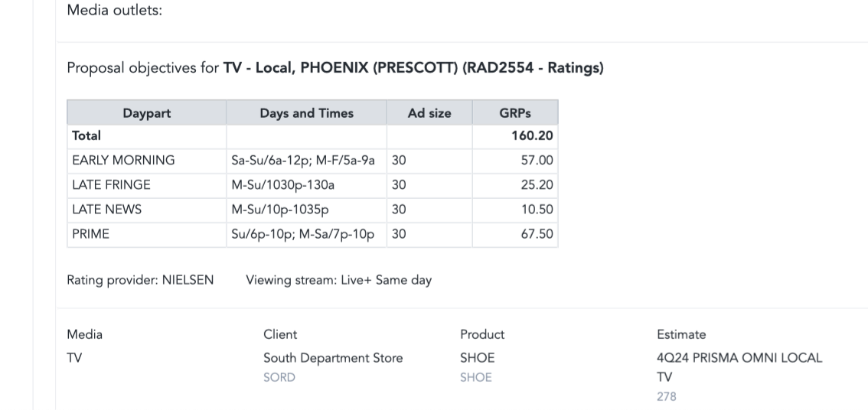The height and width of the screenshot is (410, 868).
Task: Click the total GRPs value 160.20
Action: pyautogui.click(x=531, y=135)
